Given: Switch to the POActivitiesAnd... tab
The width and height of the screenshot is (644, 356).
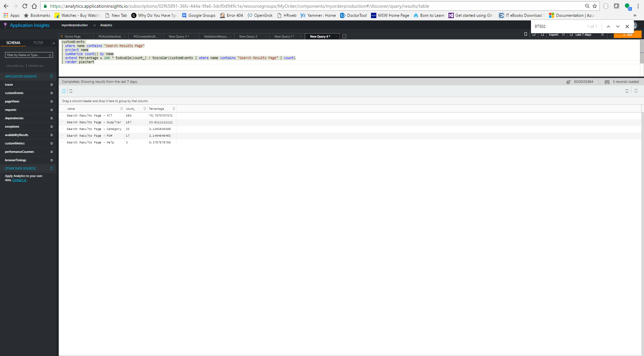Looking at the screenshot, I should [110, 37].
